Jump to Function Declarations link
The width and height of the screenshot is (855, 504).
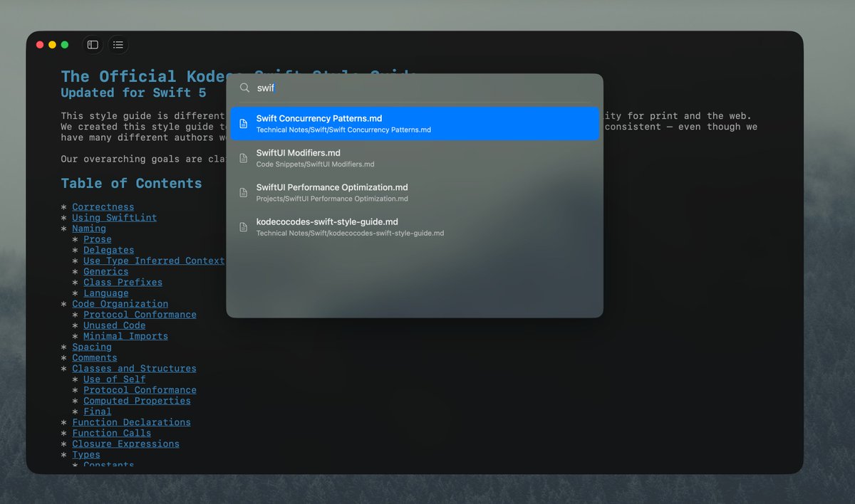(x=131, y=422)
